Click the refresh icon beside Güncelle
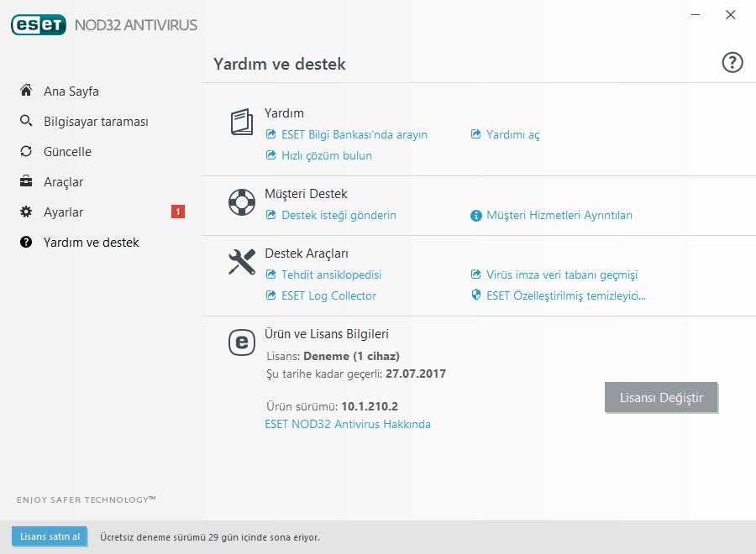The width and height of the screenshot is (756, 554). coord(26,151)
